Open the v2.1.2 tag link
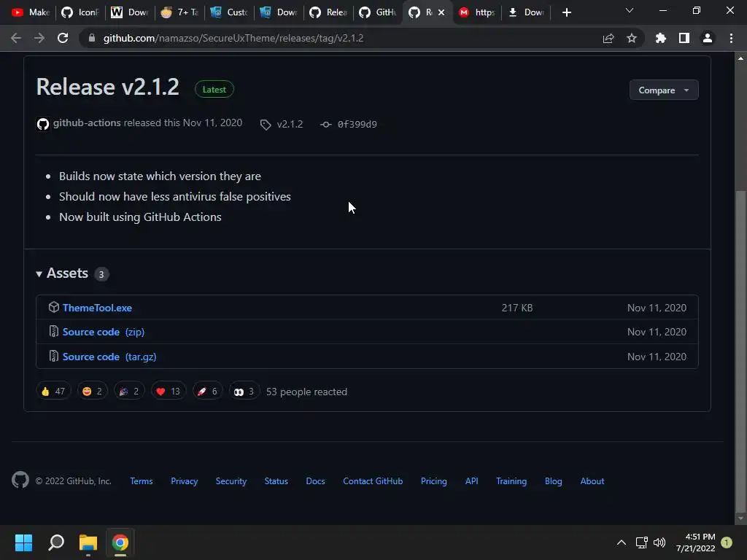Viewport: 747px width, 560px height. point(290,124)
